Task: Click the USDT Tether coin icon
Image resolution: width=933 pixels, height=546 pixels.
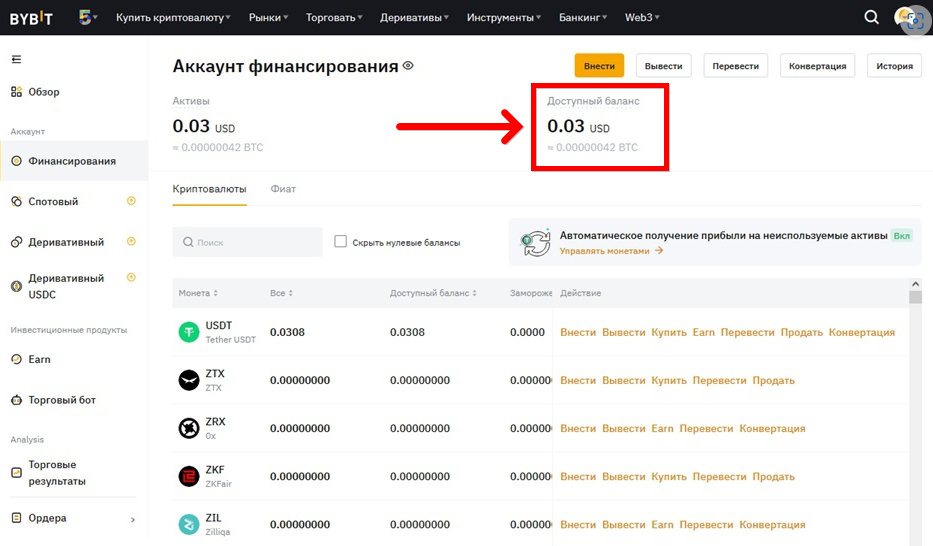Action: coord(189,332)
